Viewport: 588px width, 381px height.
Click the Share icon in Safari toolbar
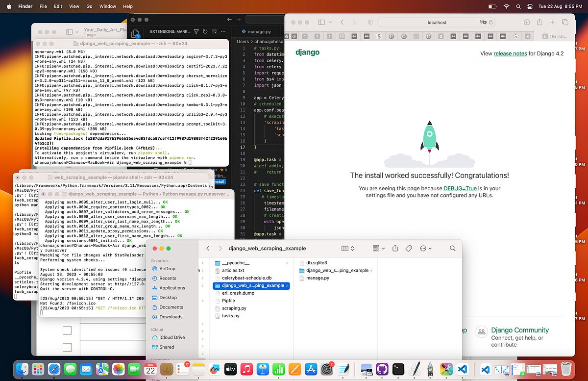pos(539,22)
